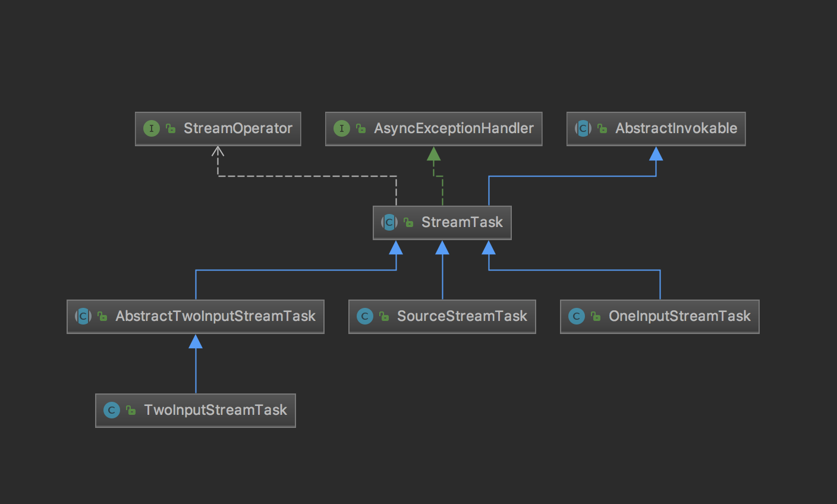Click the public lock icon on SourceStreamTask
Image resolution: width=837 pixels, height=504 pixels.
coord(384,316)
